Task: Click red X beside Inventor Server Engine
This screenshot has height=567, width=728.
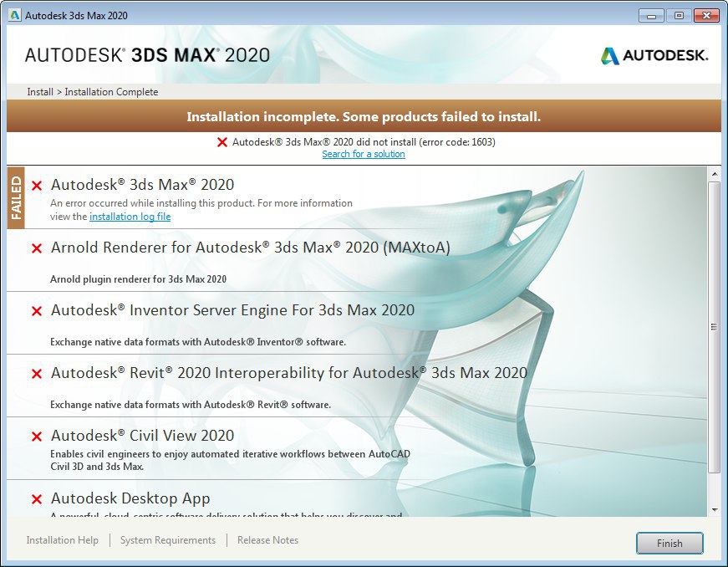Action: (37, 311)
